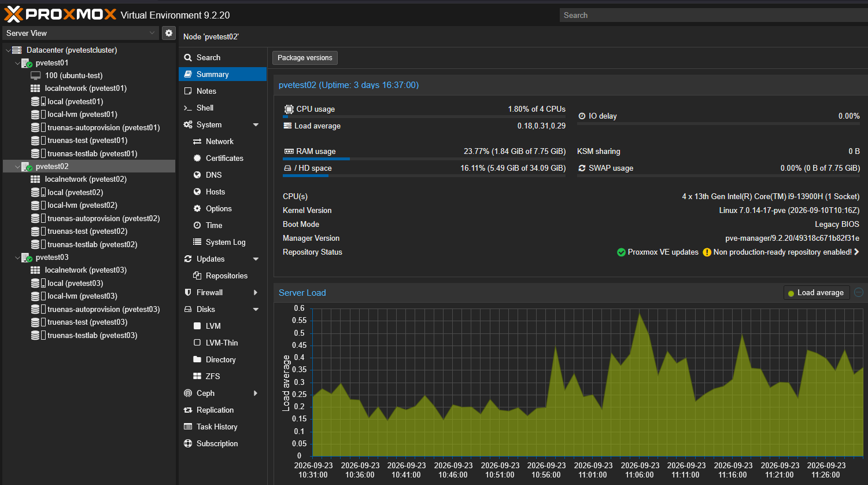Click the pvetest01 node icon
Viewport: 868px width, 485px height.
pos(27,63)
